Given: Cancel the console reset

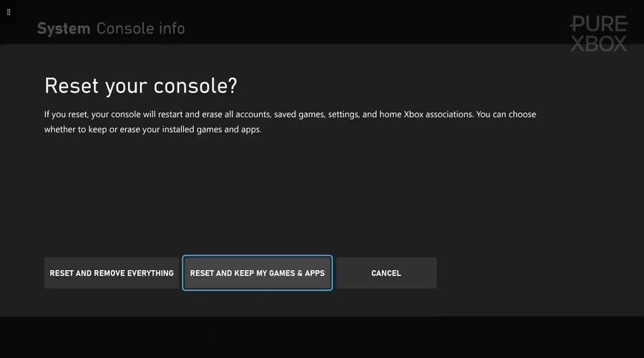Looking at the screenshot, I should click(x=386, y=273).
